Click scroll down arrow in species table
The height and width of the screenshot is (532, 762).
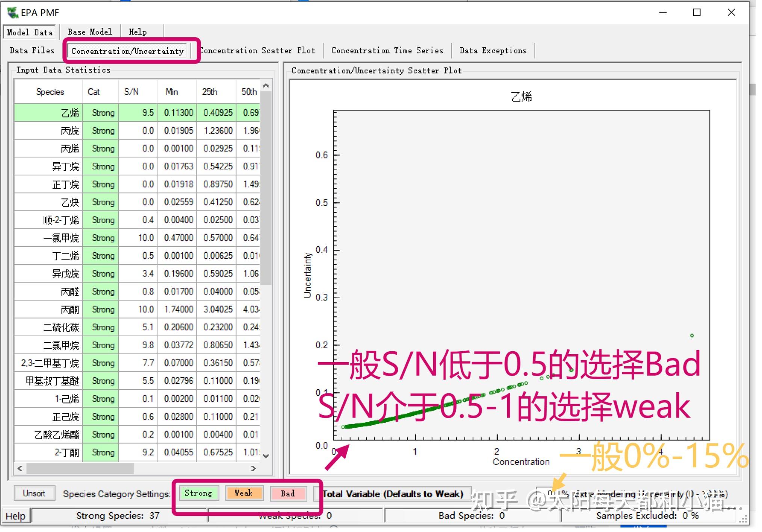click(x=266, y=456)
